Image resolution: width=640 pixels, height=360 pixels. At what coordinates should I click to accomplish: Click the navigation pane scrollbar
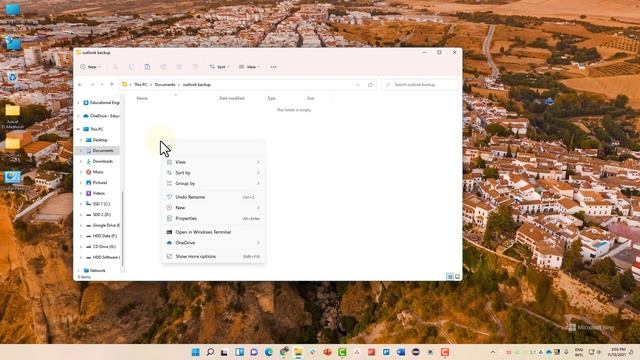click(x=122, y=229)
